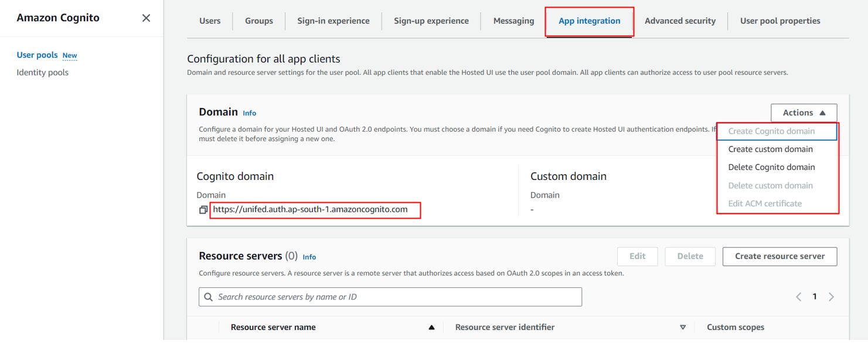
Task: Open Sign-up experience tab
Action: (x=431, y=21)
